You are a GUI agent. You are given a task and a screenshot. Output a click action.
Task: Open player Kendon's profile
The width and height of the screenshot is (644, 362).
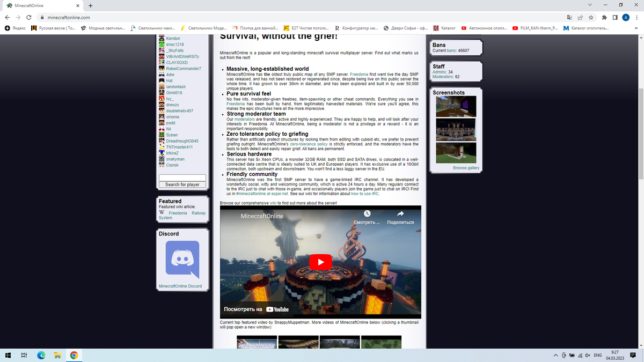173,39
